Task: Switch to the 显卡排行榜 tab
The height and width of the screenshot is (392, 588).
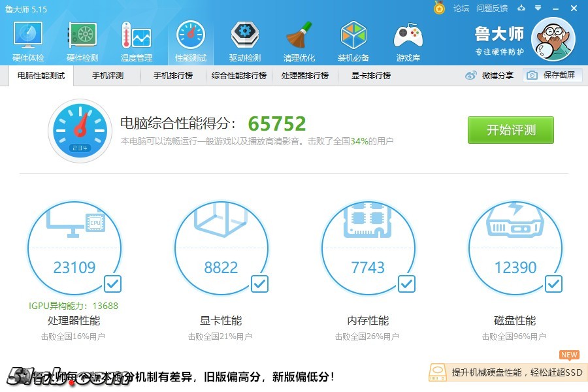Action: coord(370,75)
